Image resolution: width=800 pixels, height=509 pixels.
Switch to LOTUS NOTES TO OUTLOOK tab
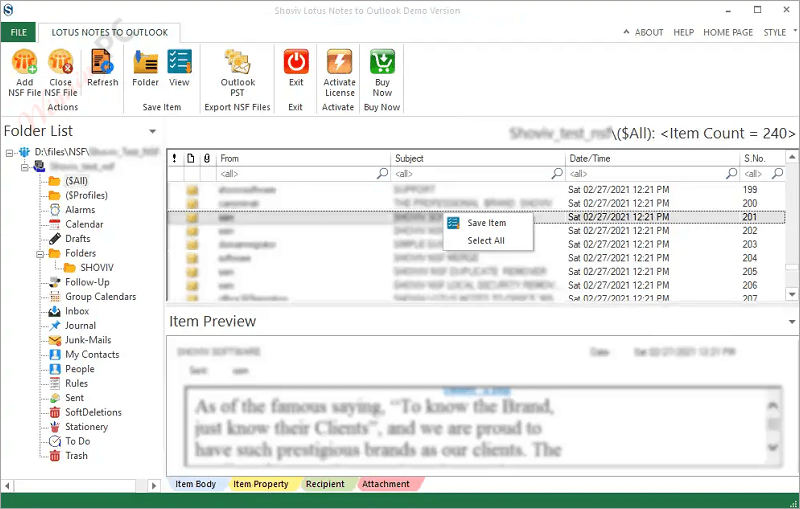[x=109, y=32]
